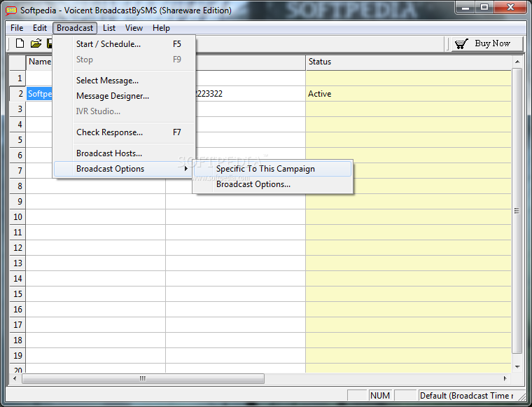Screen dimensions: 532x407
Task: Open the Edit menu
Action: [40, 28]
